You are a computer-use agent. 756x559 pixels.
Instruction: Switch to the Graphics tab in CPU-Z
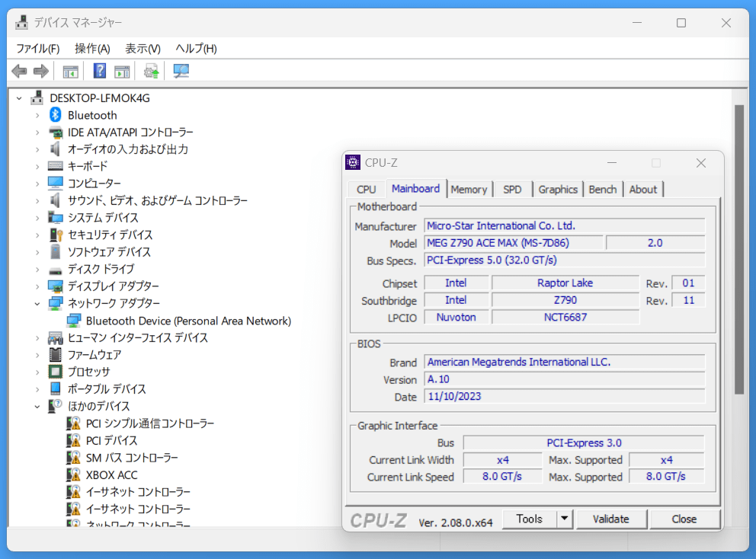[x=558, y=190]
